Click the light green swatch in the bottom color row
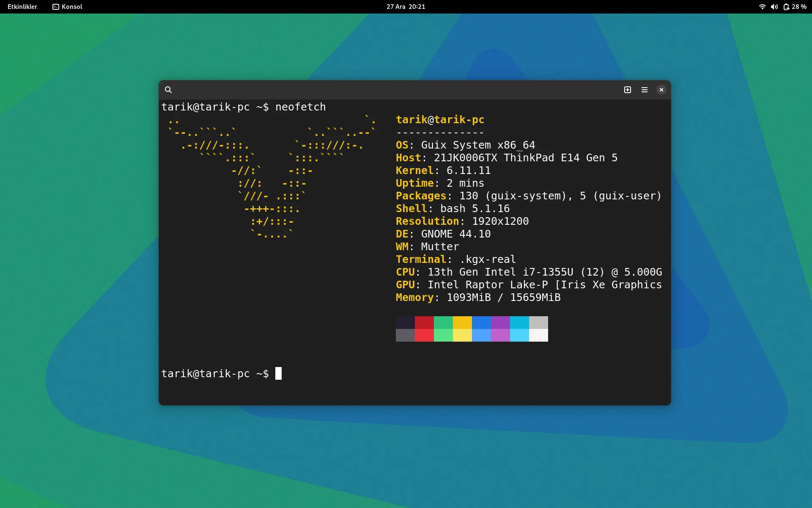 pyautogui.click(x=443, y=335)
